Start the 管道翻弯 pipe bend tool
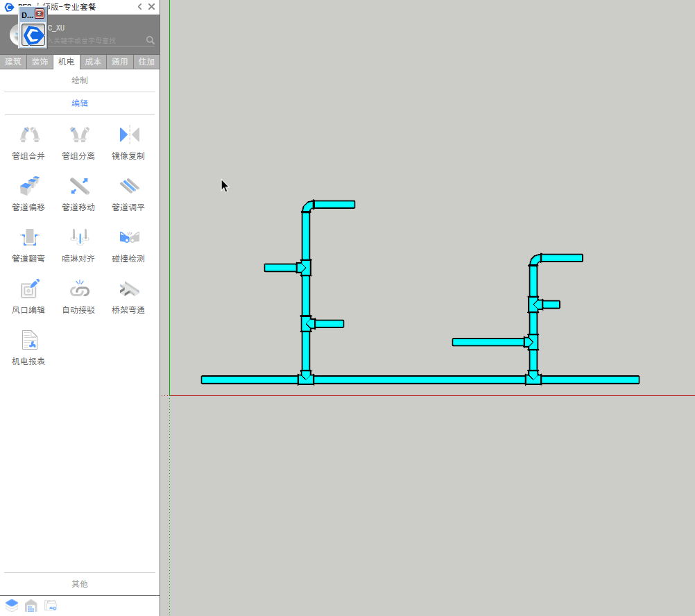 [28, 244]
